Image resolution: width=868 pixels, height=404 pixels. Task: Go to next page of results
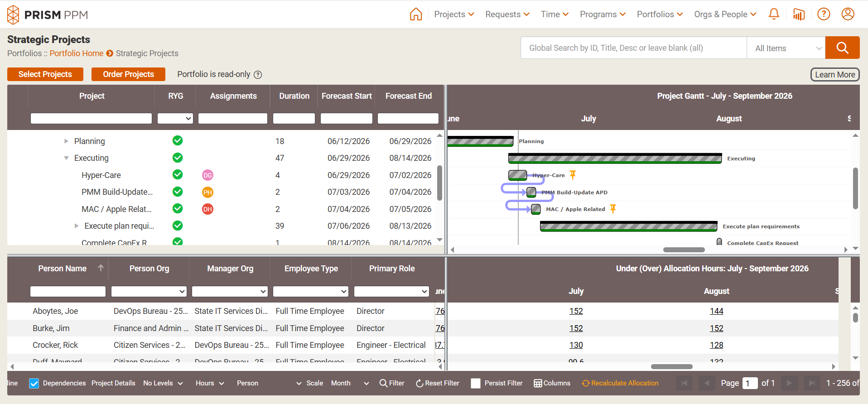(x=789, y=383)
